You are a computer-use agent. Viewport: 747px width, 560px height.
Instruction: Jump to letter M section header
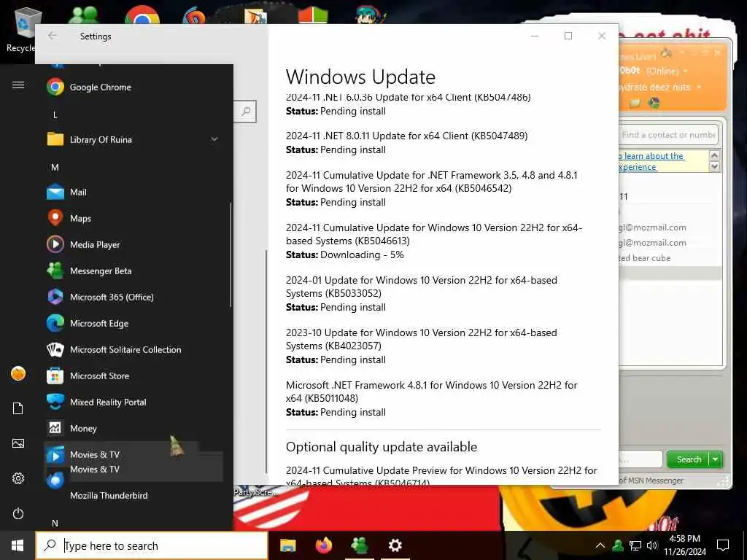(x=55, y=167)
